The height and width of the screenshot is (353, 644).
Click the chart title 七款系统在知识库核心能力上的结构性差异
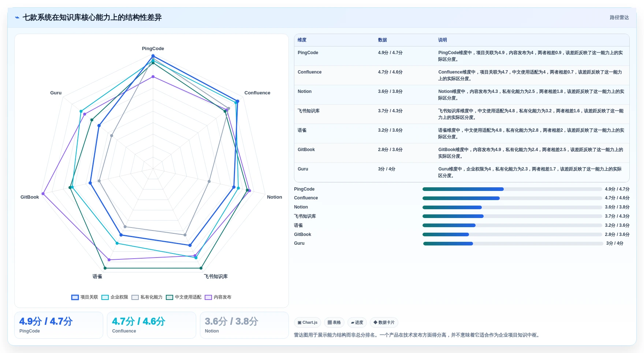click(x=92, y=18)
